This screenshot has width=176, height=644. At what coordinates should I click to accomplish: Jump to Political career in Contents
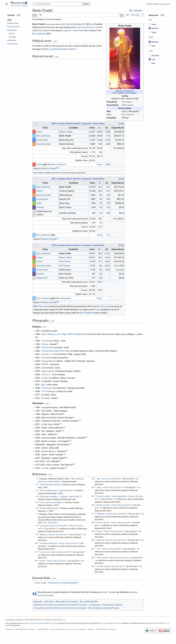pos(13,23)
